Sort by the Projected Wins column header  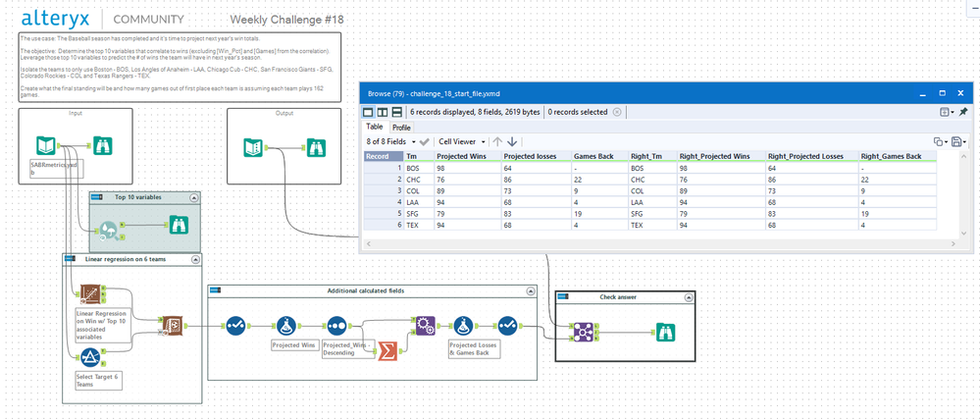(468, 156)
